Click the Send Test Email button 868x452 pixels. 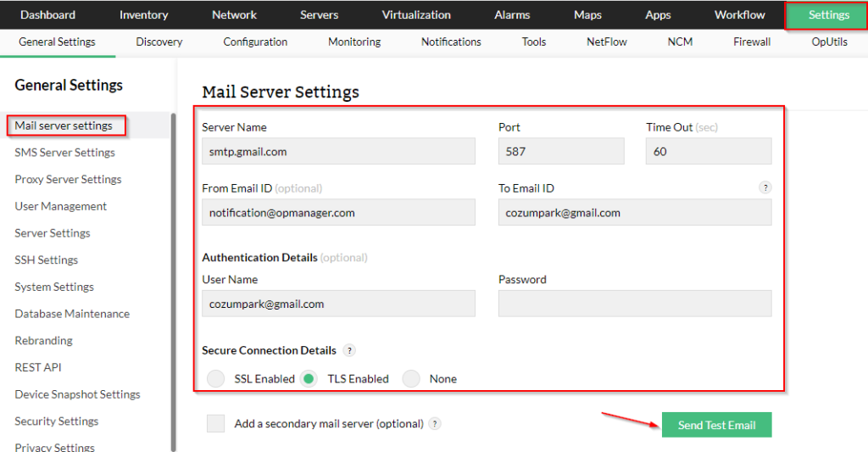(x=717, y=425)
